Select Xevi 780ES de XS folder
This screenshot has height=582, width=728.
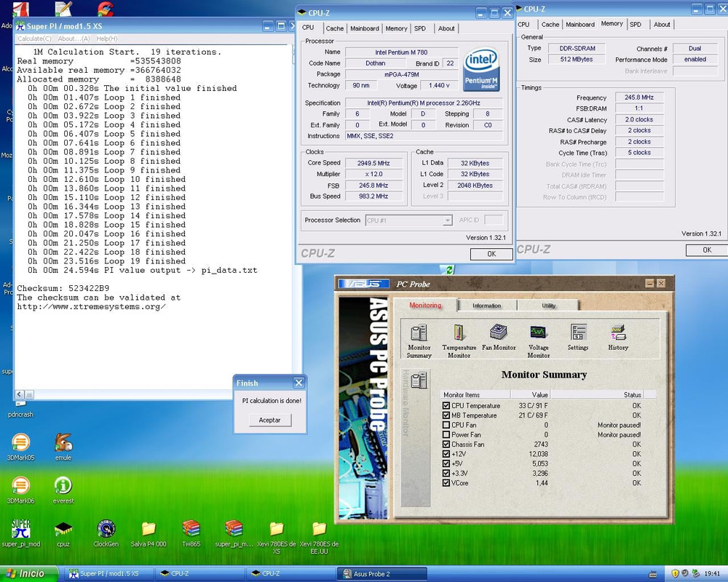pyautogui.click(x=276, y=538)
